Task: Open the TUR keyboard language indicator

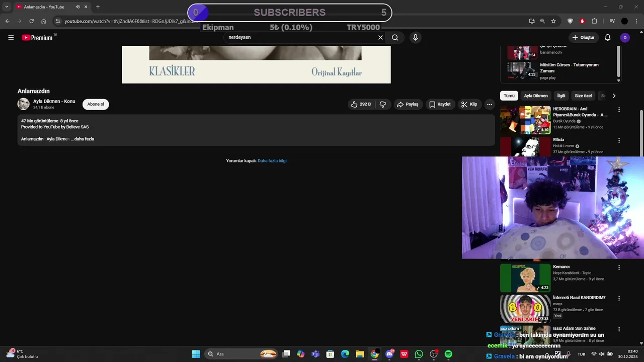Action: coord(581,354)
